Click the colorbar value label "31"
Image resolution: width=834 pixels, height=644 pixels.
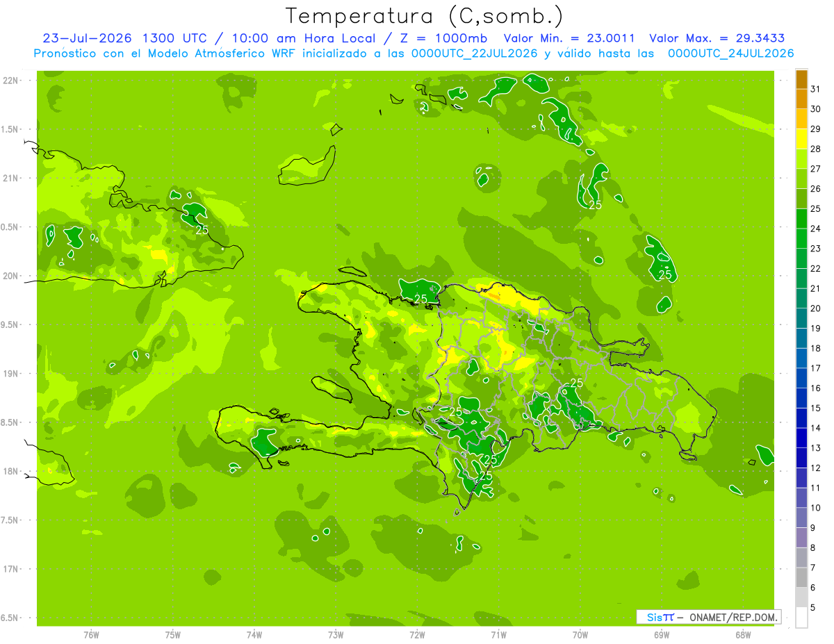pyautogui.click(x=816, y=89)
